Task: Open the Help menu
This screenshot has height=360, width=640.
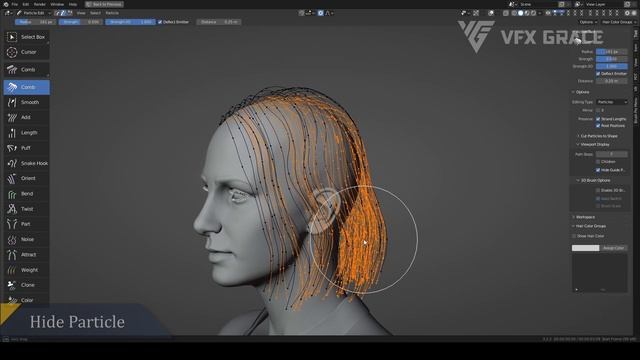Action: [73, 4]
